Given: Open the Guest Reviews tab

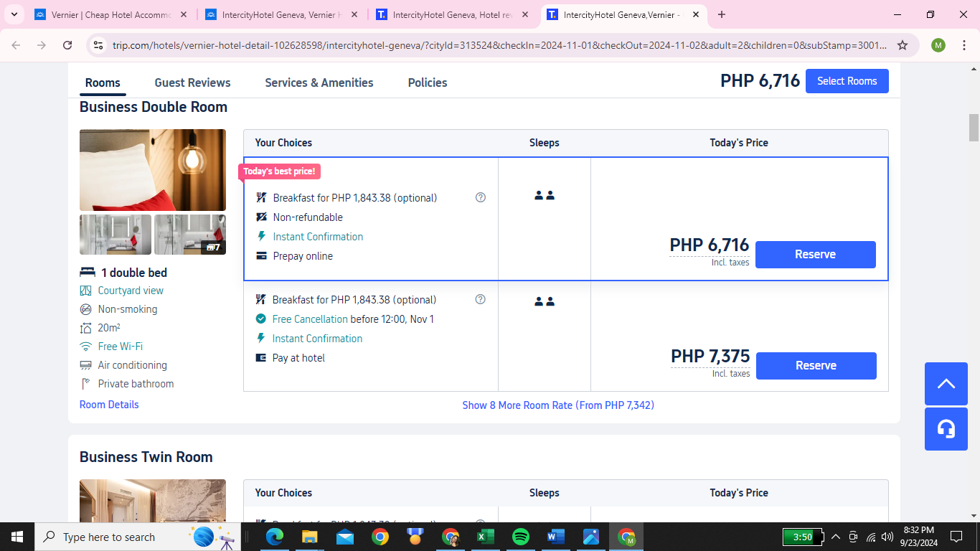Looking at the screenshot, I should coord(193,83).
